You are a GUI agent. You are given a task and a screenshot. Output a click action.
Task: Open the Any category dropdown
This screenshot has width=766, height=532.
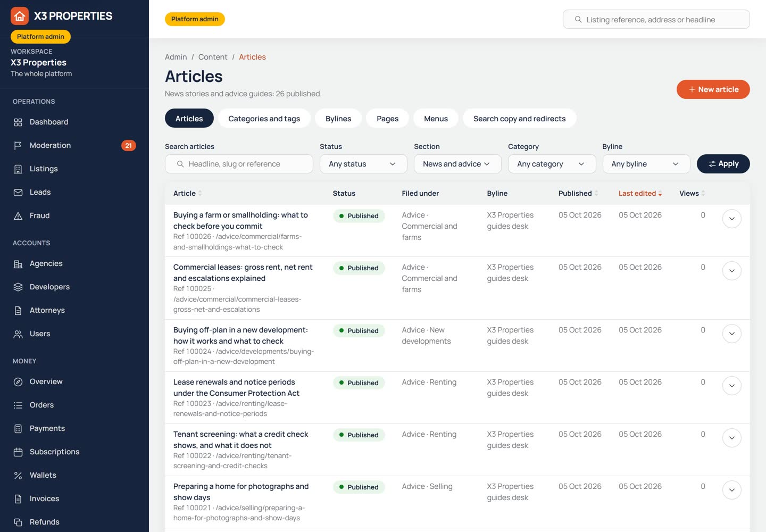click(x=552, y=164)
